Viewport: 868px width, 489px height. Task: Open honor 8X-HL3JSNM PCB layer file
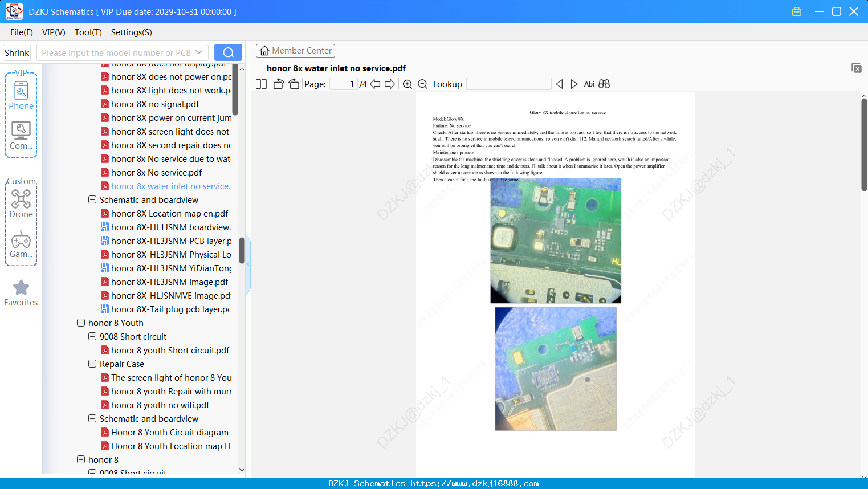click(x=166, y=241)
